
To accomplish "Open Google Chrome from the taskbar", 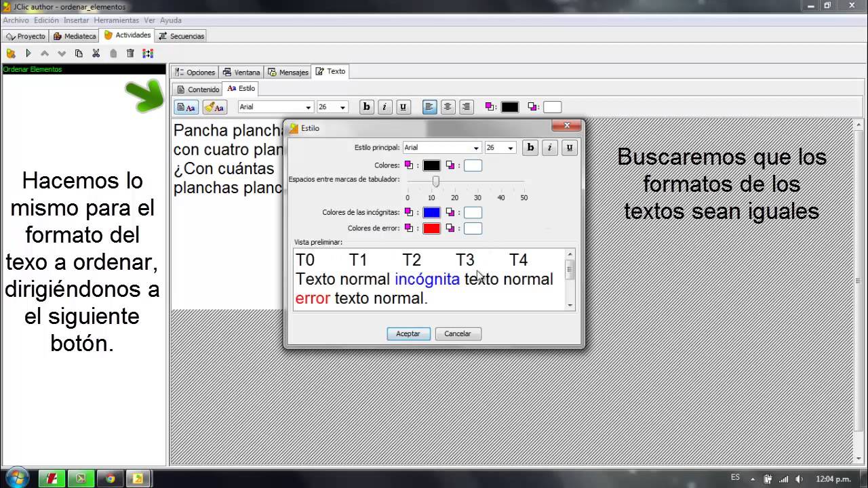I will coord(110,479).
